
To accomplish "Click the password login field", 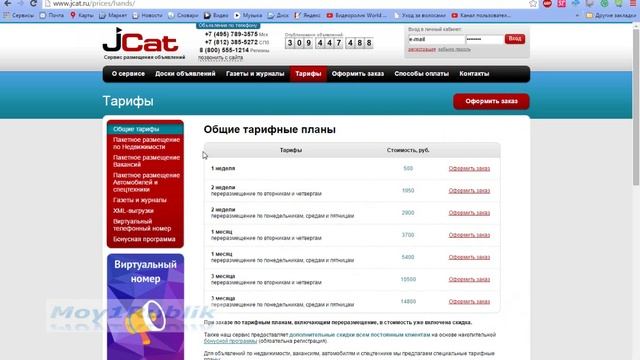I will 484,39.
